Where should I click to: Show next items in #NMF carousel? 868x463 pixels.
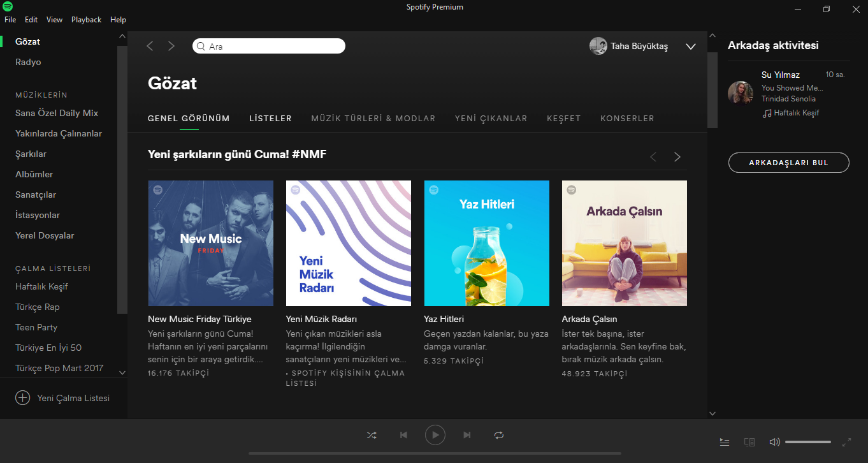point(677,157)
